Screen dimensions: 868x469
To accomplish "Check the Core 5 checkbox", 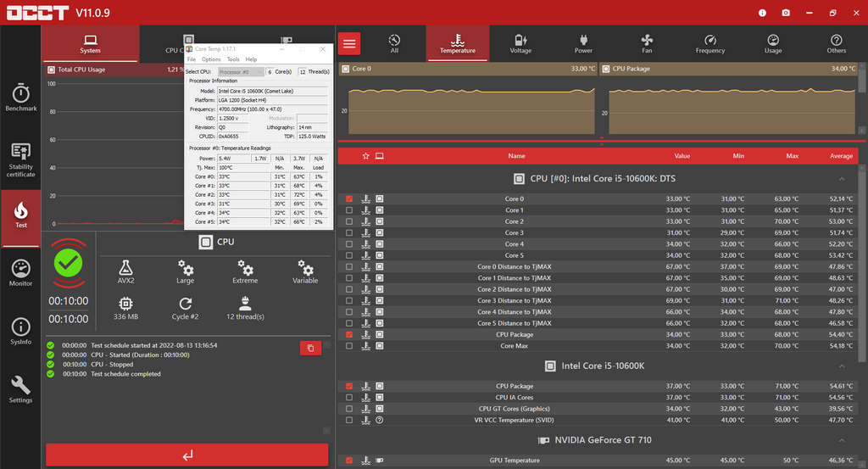I will [x=349, y=255].
